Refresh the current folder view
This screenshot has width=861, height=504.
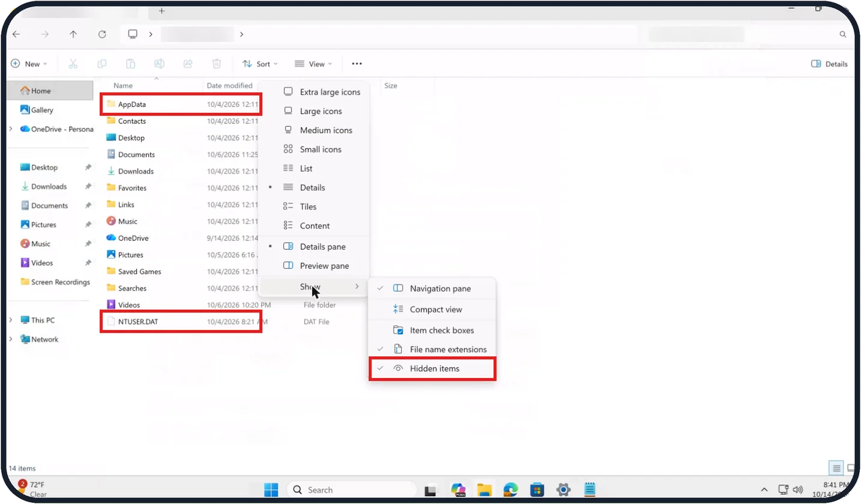tap(102, 34)
